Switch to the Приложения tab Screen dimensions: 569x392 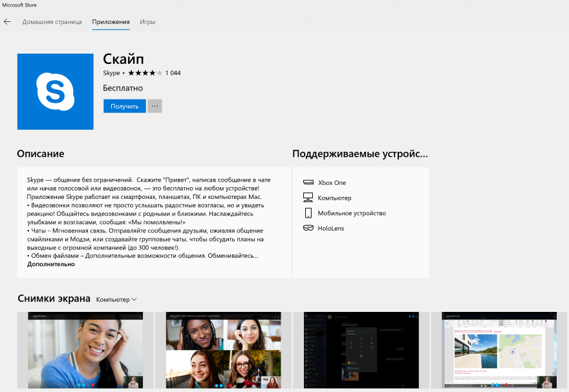(111, 22)
